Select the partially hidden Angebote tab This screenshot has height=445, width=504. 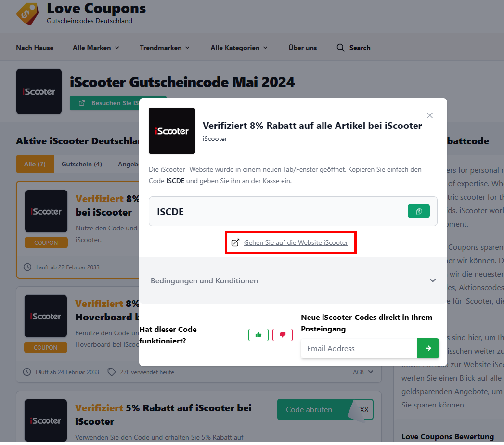point(125,164)
